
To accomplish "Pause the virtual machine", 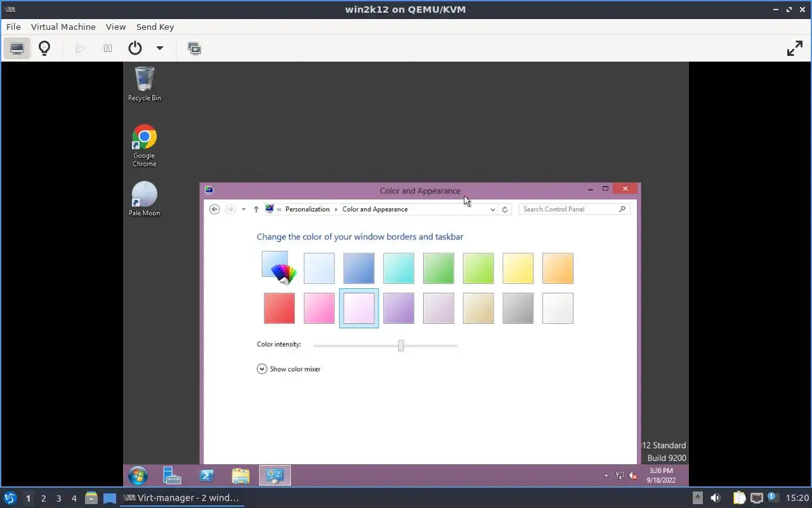I will 108,48.
